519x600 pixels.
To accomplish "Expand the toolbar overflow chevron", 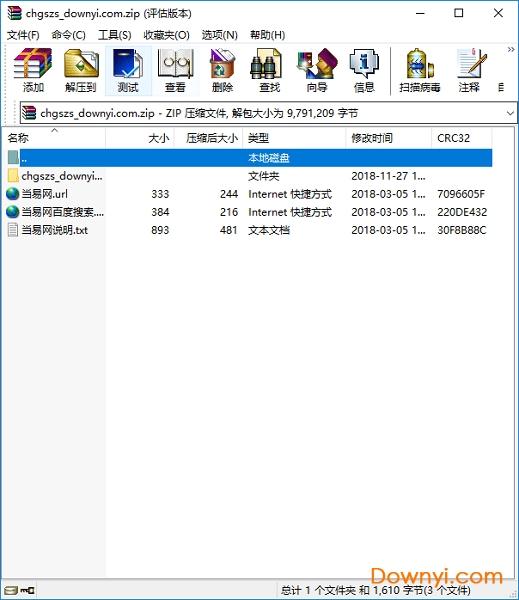I will [511, 49].
